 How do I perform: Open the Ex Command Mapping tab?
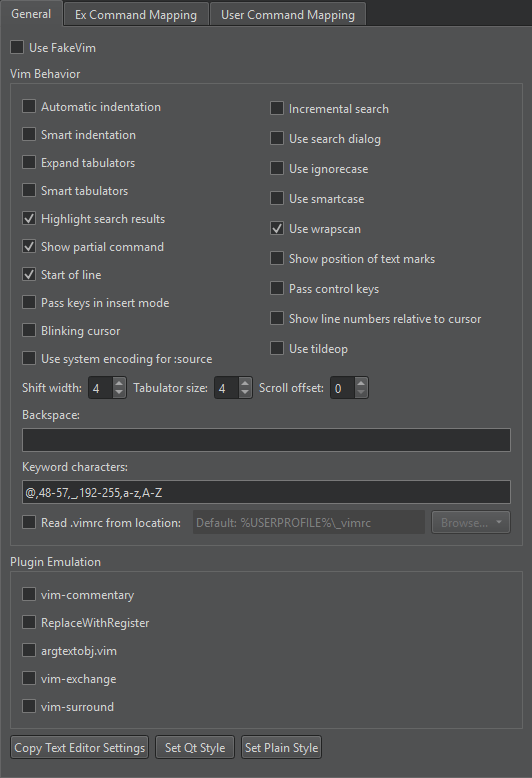click(x=135, y=15)
